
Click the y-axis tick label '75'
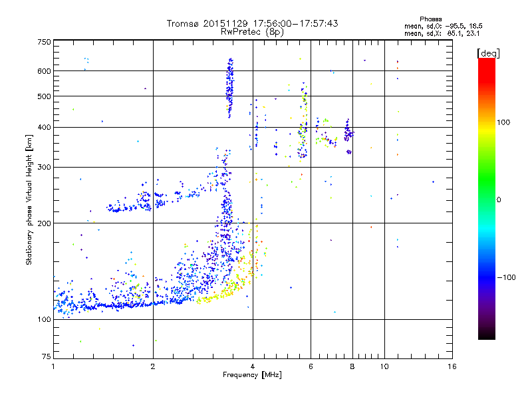[x=47, y=356]
